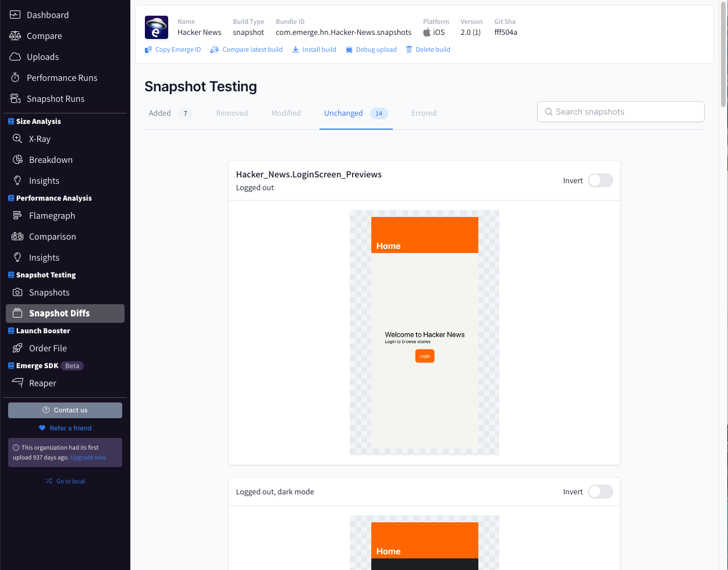This screenshot has height=570, width=728.
Task: Click the bundle ID text
Action: tap(343, 33)
